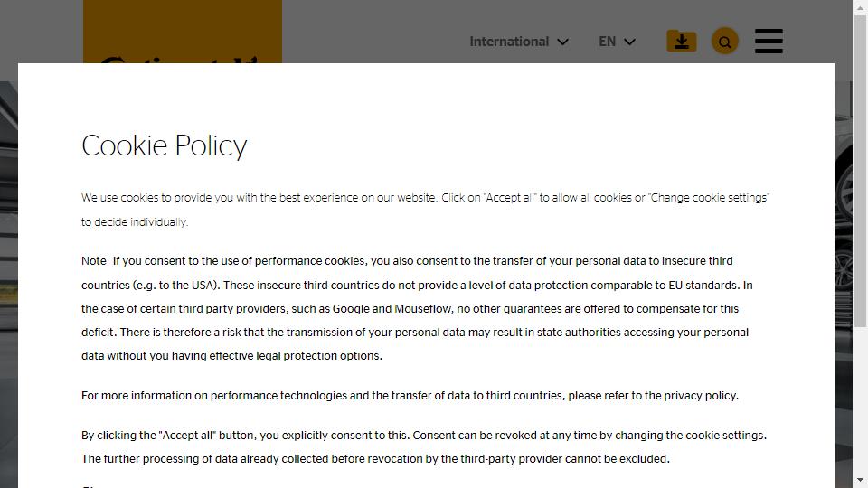This screenshot has height=488, width=868.
Task: Open the hamburger navigation menu
Action: pyautogui.click(x=768, y=42)
